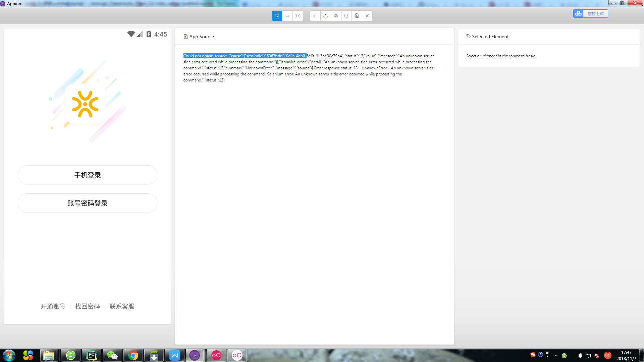Select the Tap By Coordinates tool
The height and width of the screenshot is (362, 644).
pyautogui.click(x=298, y=16)
